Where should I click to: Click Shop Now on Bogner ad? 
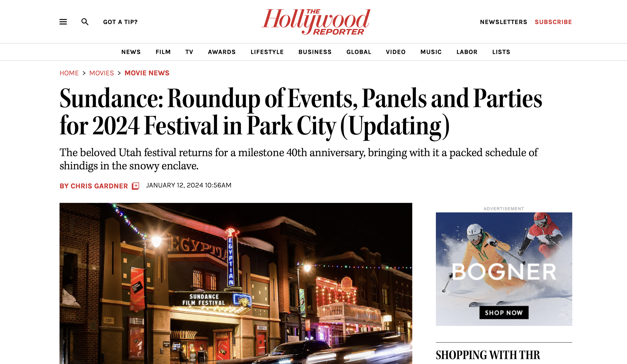click(504, 312)
